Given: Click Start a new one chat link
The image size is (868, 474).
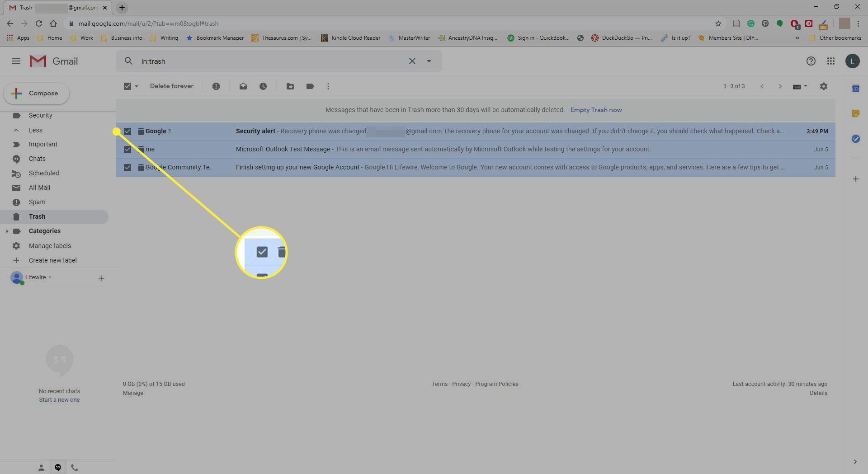Looking at the screenshot, I should point(59,400).
